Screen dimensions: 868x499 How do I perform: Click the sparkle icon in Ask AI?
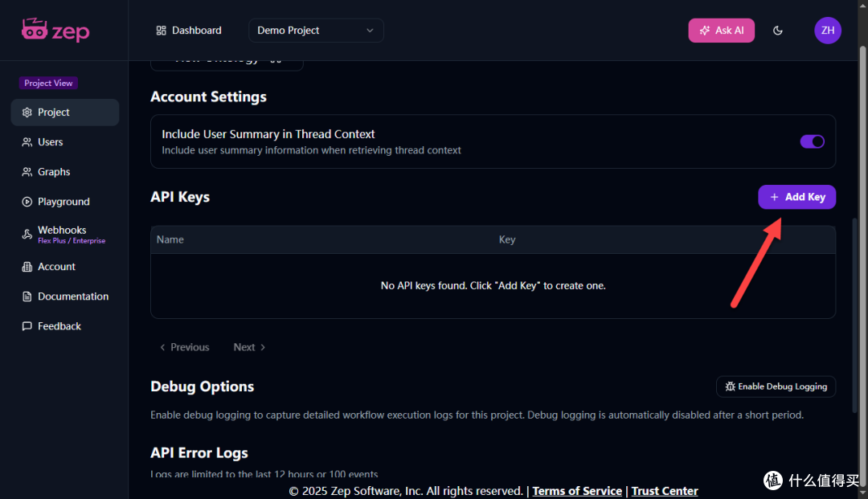tap(704, 31)
